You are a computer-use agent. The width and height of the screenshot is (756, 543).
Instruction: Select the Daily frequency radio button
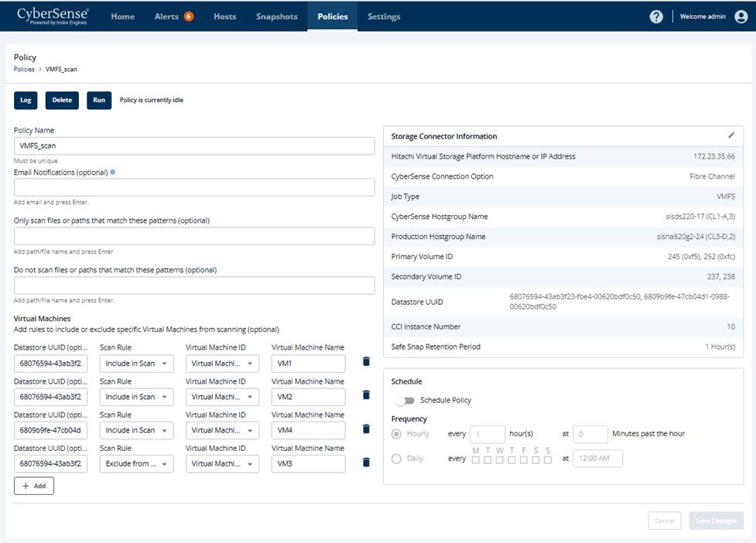396,459
